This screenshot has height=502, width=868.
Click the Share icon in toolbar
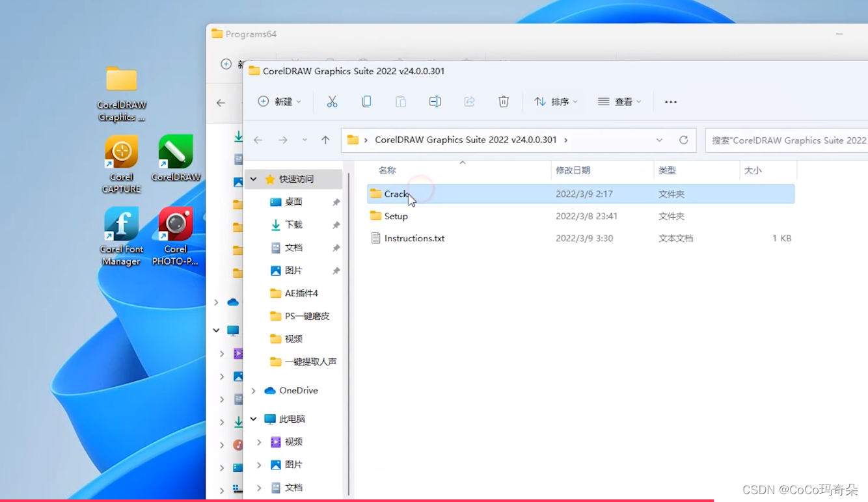click(469, 101)
